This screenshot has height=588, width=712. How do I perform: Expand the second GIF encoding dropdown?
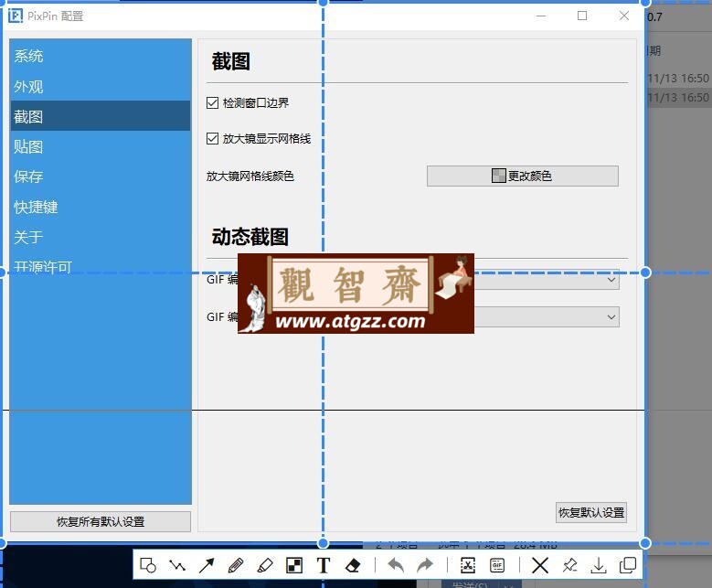tap(611, 316)
